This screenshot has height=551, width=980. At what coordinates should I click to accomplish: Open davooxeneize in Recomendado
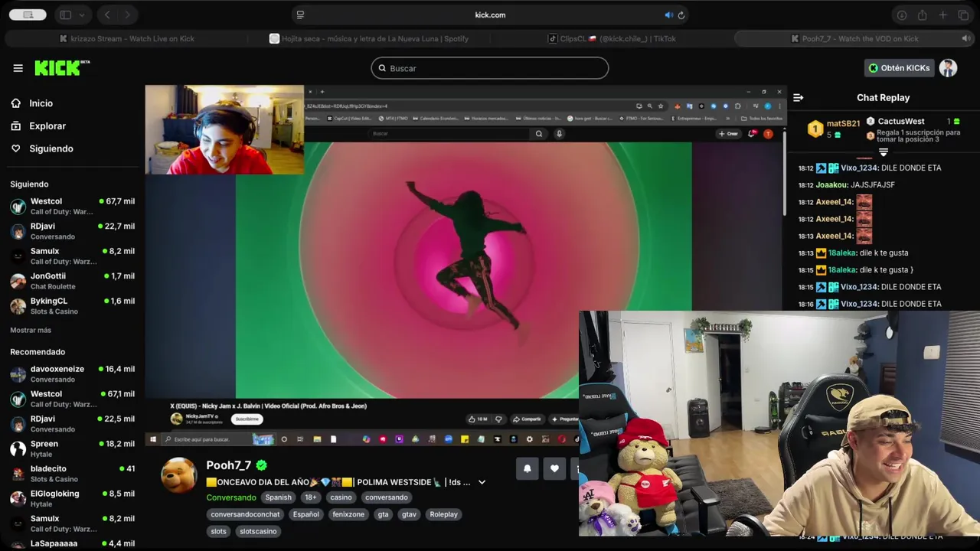pyautogui.click(x=72, y=373)
